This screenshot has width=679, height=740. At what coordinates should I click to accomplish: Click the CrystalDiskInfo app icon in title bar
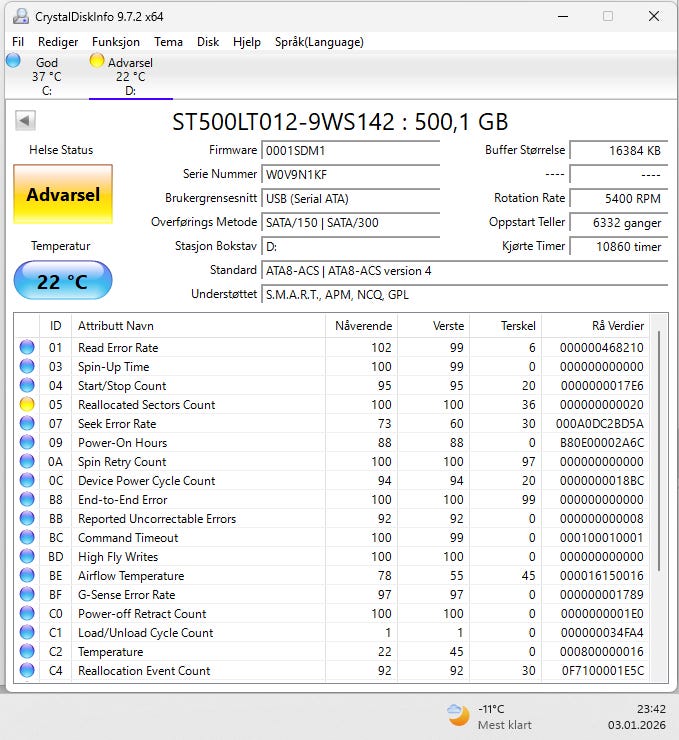click(x=20, y=16)
